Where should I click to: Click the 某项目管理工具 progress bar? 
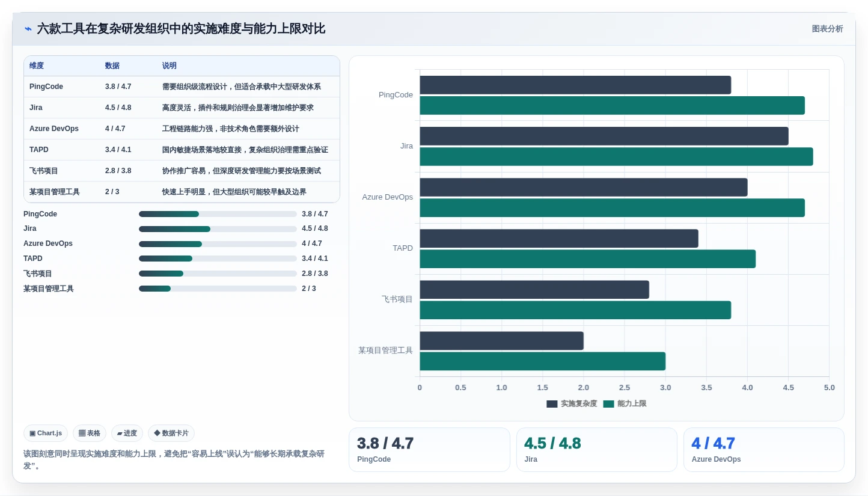click(x=218, y=289)
